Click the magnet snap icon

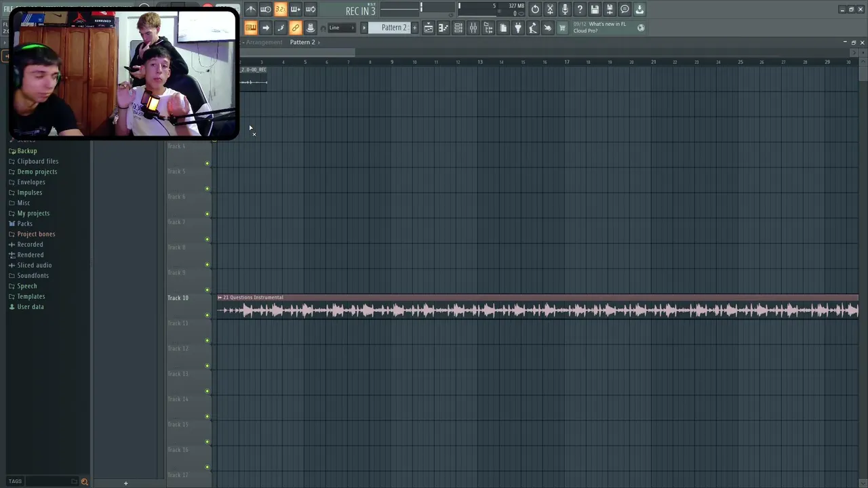click(323, 28)
